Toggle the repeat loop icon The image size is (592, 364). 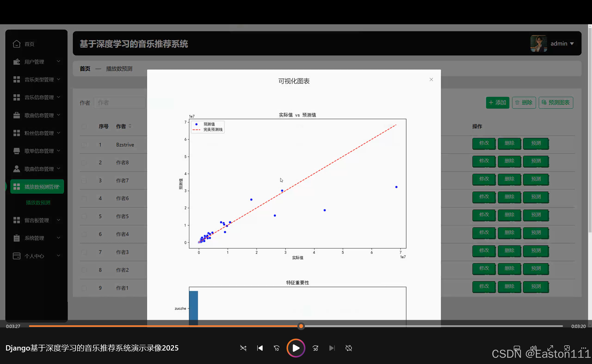(349, 348)
